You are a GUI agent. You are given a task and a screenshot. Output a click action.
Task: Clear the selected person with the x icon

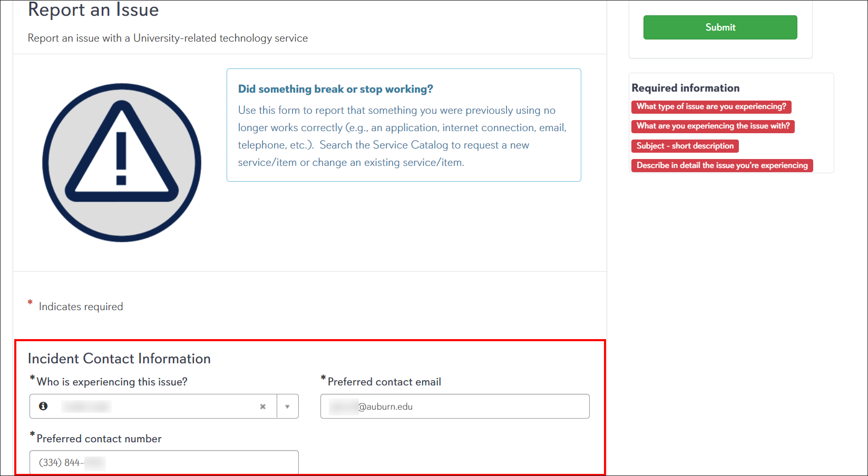(262, 406)
